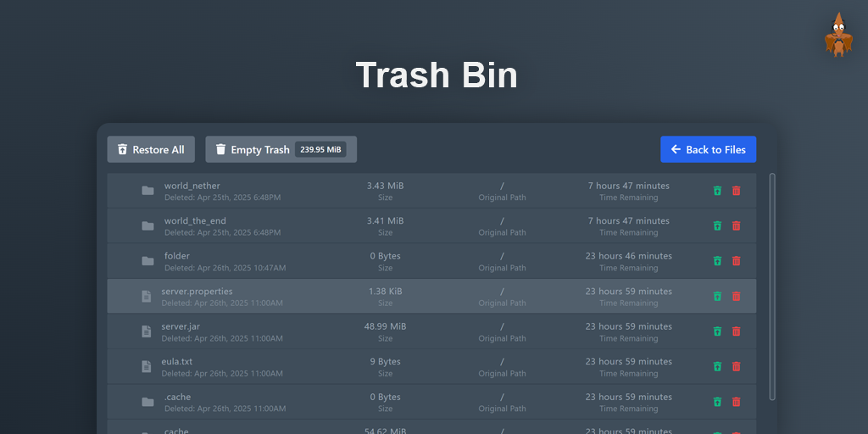Click the 1.38 KiB size value

[386, 292]
